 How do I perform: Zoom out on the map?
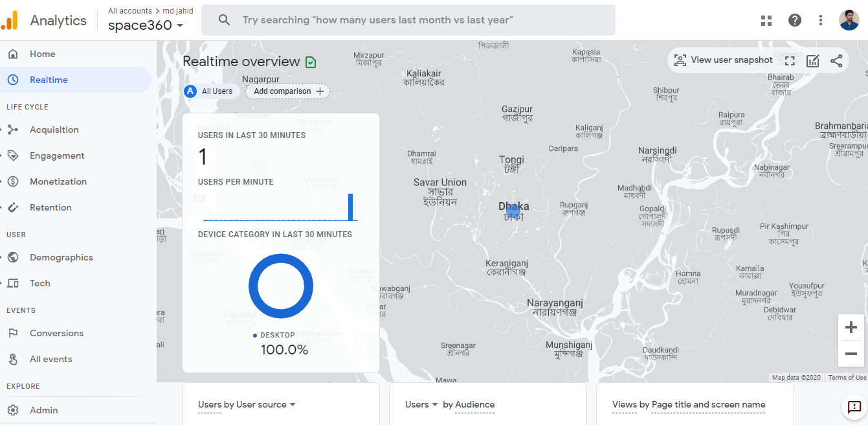[851, 354]
